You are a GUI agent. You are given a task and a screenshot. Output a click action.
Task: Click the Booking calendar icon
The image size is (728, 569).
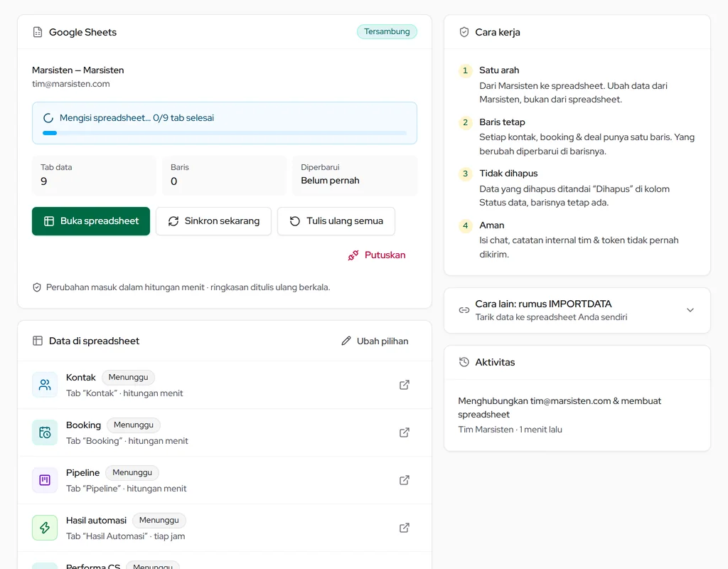pyautogui.click(x=45, y=432)
